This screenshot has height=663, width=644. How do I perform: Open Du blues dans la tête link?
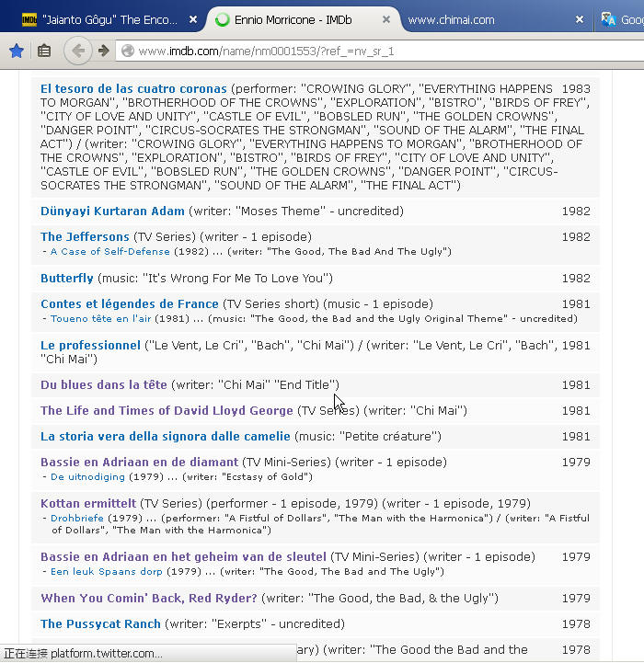pos(104,384)
